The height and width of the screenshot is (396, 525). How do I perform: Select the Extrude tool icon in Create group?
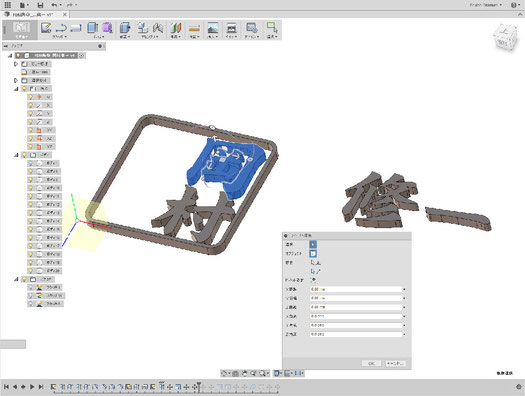[x=92, y=28]
